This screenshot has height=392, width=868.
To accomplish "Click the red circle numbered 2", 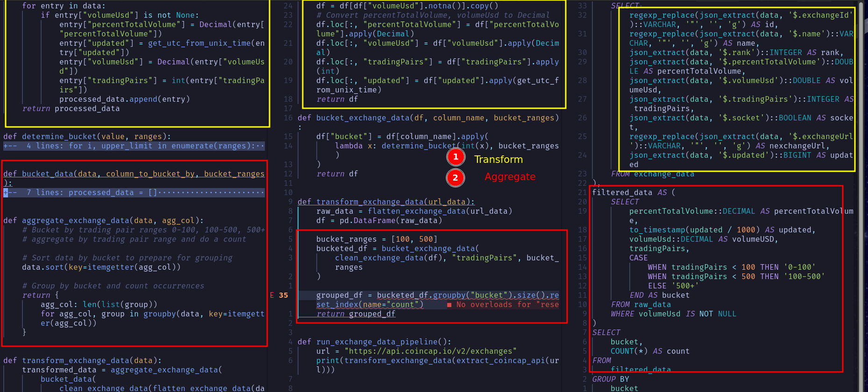I will pyautogui.click(x=455, y=178).
